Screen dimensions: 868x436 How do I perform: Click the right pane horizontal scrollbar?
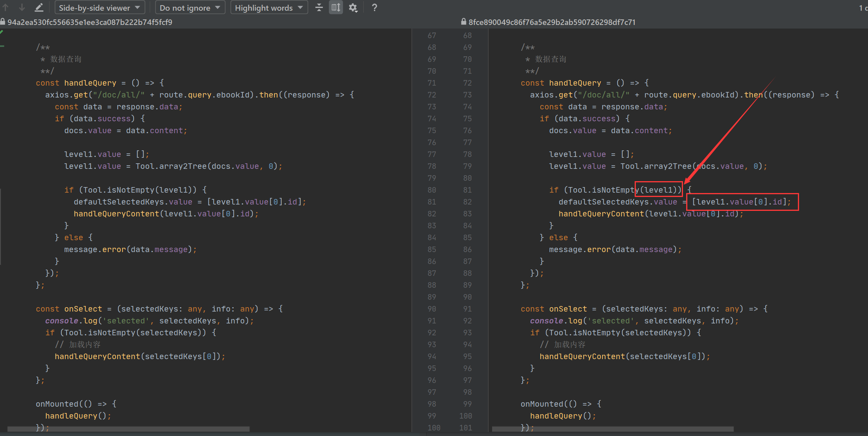[x=612, y=429]
